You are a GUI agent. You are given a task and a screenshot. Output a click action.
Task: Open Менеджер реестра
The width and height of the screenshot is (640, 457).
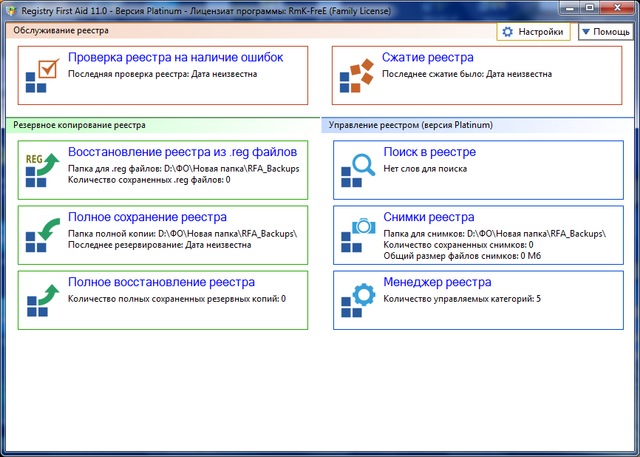point(437,283)
